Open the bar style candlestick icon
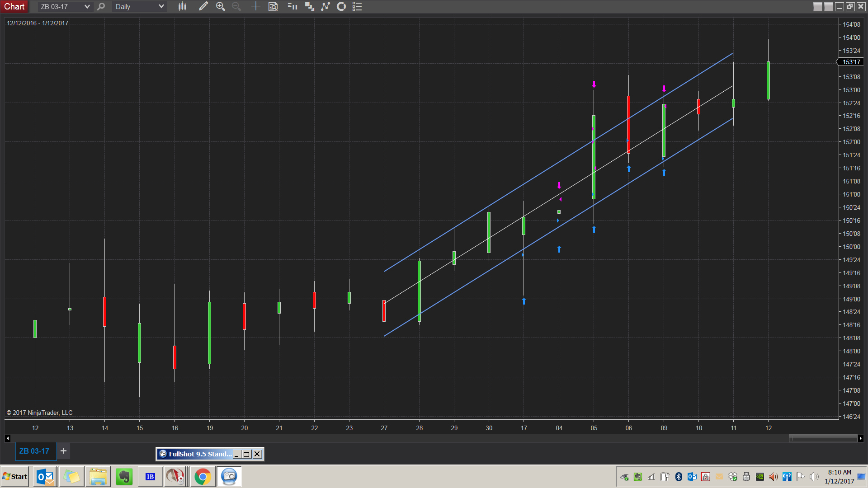This screenshot has width=868, height=488. pyautogui.click(x=182, y=6)
